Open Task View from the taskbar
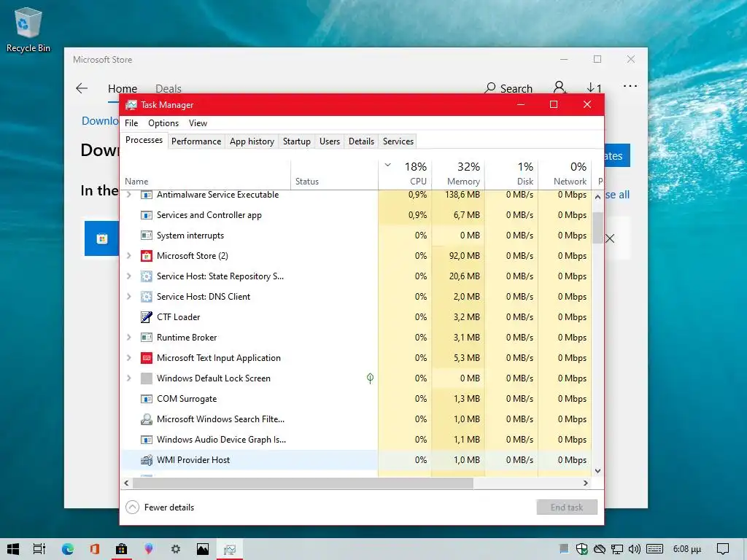 pyautogui.click(x=39, y=549)
